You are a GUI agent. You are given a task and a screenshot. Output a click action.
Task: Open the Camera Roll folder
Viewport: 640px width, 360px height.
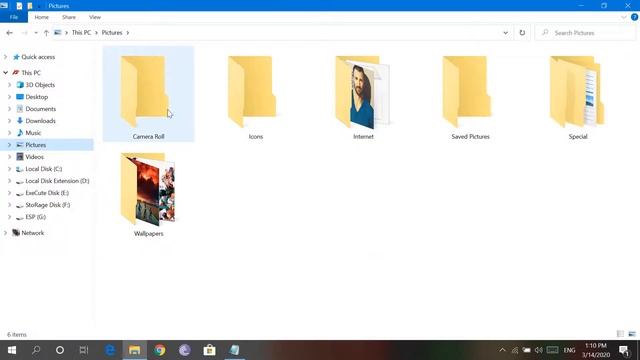pos(148,93)
